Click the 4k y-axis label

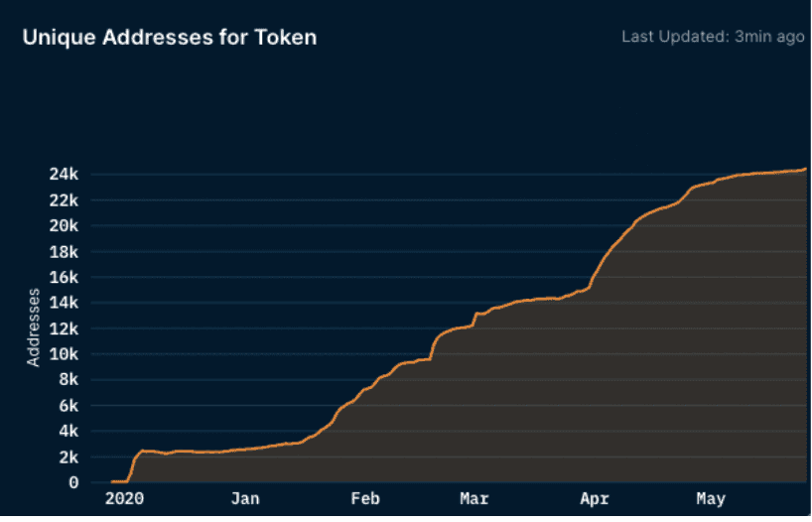(x=68, y=431)
